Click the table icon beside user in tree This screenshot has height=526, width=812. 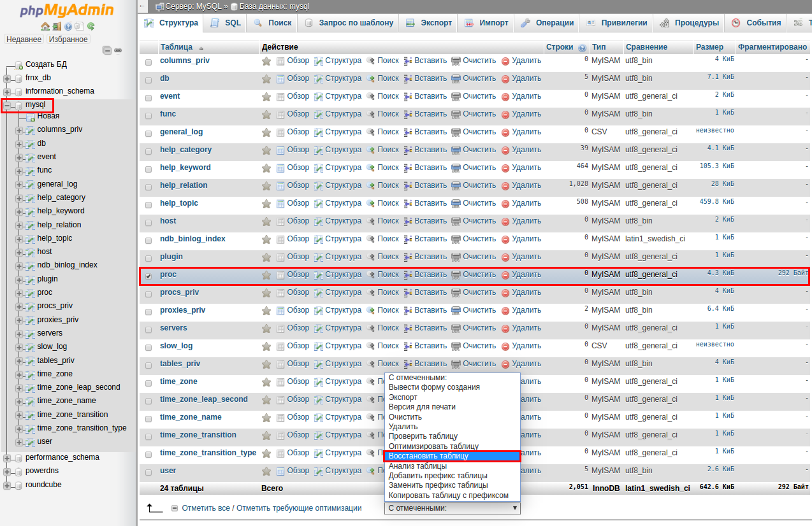(30, 441)
